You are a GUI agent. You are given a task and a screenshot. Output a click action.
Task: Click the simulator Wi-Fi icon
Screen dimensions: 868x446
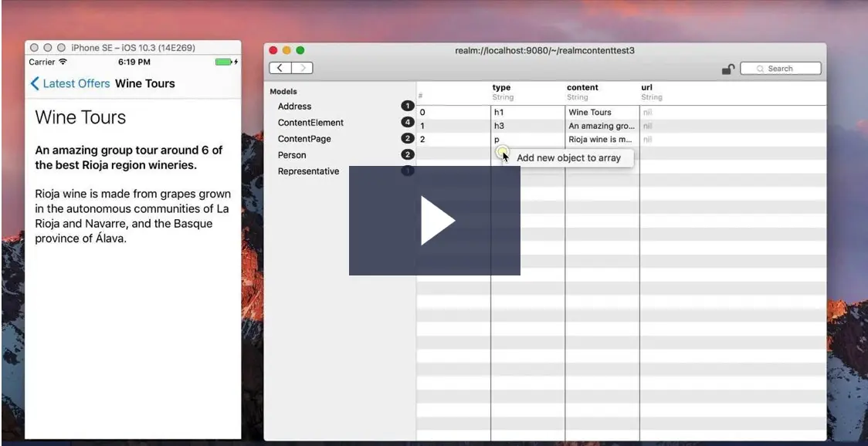pos(63,62)
